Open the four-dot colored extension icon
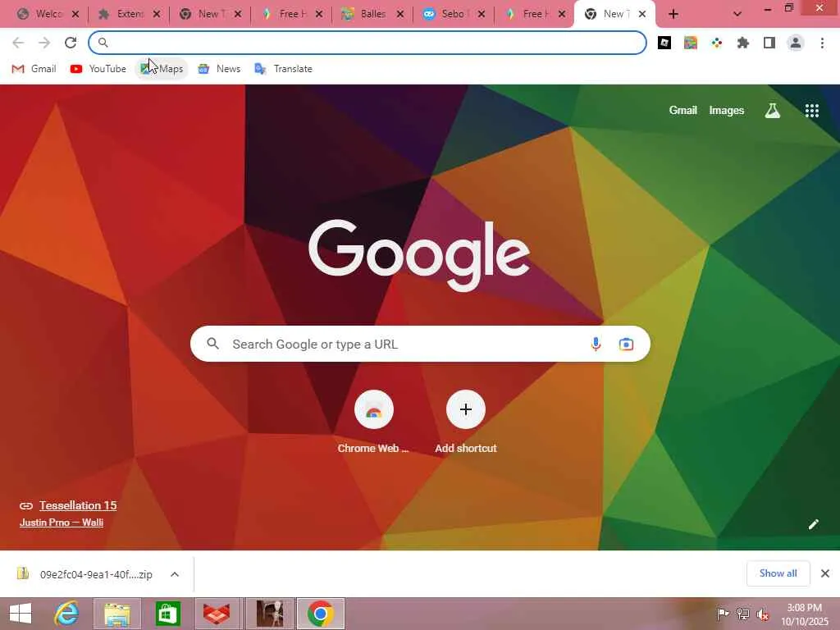Viewport: 840px width, 630px height. [717, 43]
